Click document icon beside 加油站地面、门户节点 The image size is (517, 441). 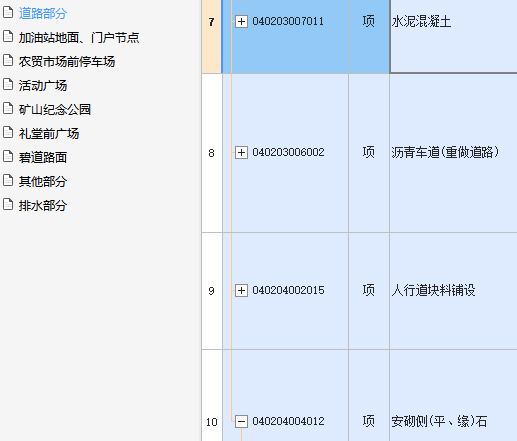click(x=8, y=36)
